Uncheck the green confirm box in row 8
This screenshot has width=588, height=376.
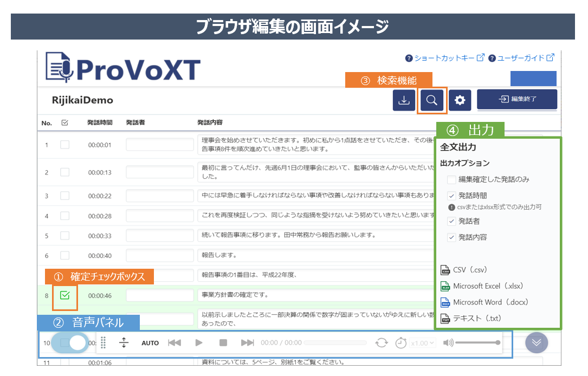tap(65, 295)
